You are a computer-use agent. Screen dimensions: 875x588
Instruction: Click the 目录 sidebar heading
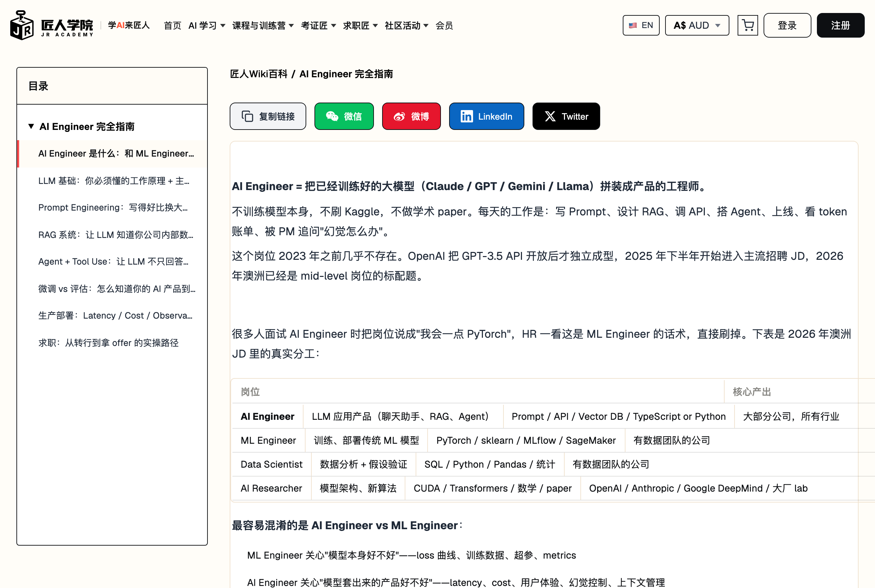38,86
